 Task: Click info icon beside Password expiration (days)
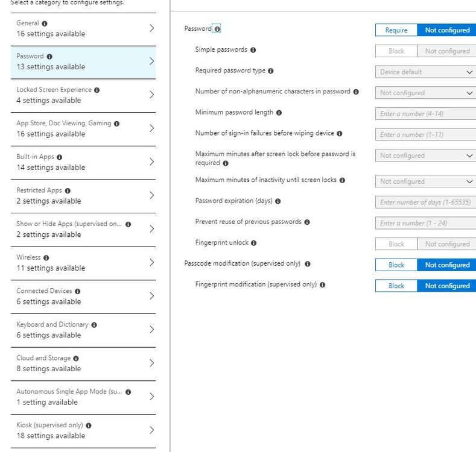(x=278, y=201)
